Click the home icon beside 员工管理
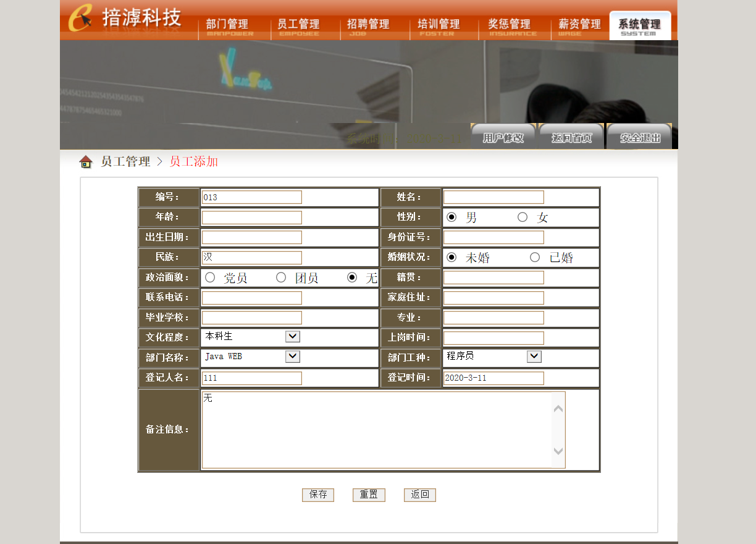 pyautogui.click(x=86, y=162)
